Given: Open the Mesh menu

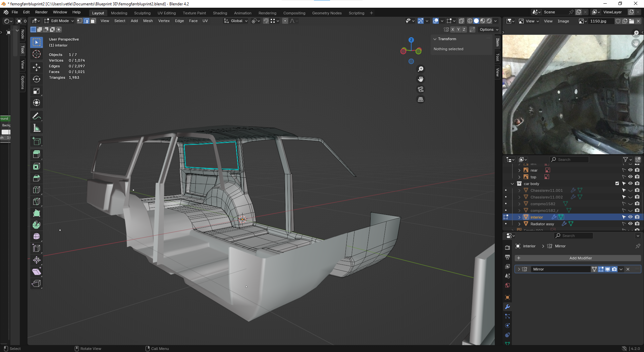Looking at the screenshot, I should click(148, 21).
